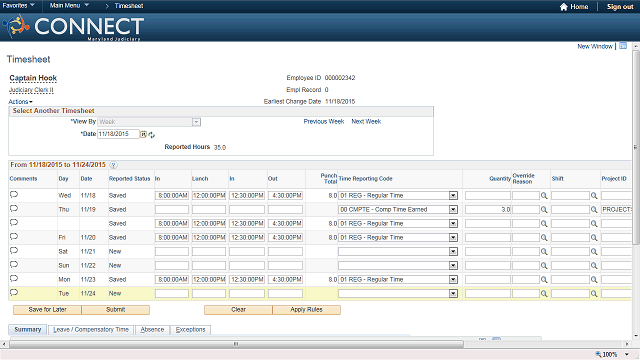This screenshot has width=640, height=360.
Task: Open the Actions dropdown under Judiciary Clerk II
Action: (x=20, y=102)
